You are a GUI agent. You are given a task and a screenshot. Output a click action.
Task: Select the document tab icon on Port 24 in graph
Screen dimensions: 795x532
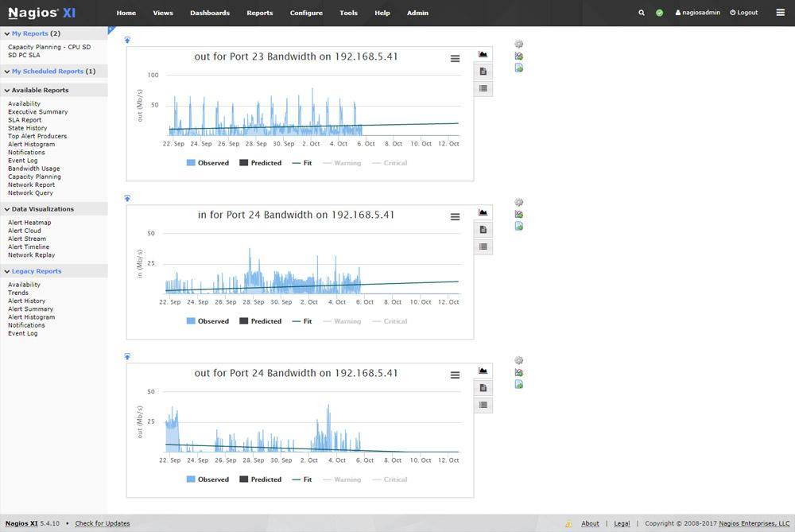(483, 230)
